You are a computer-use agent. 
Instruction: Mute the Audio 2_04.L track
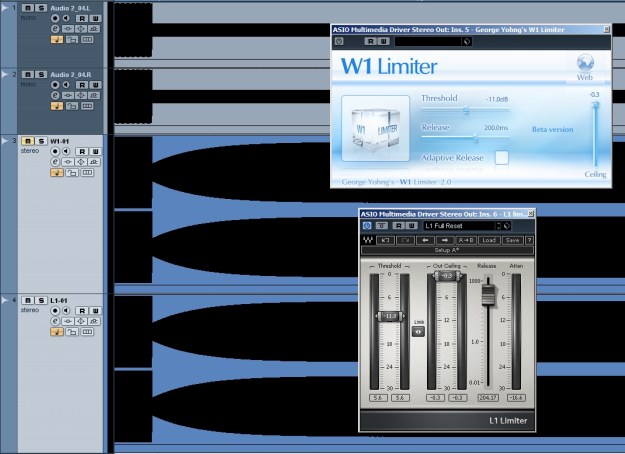pos(28,8)
